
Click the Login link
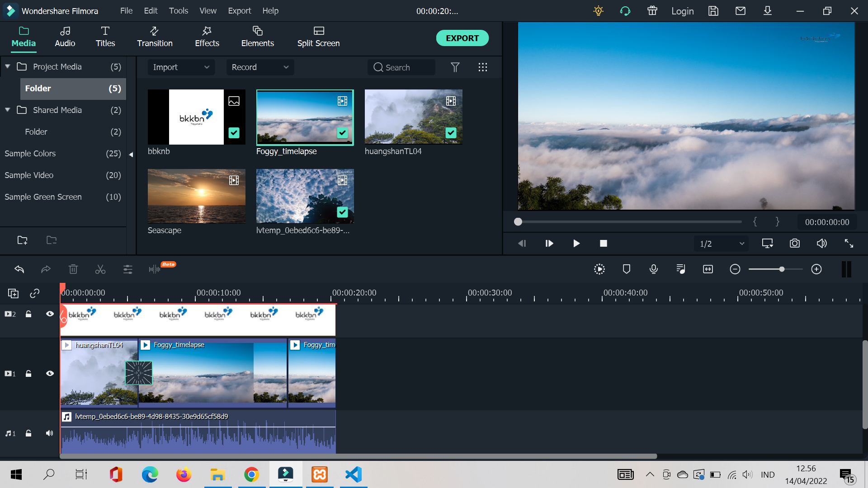pyautogui.click(x=682, y=11)
